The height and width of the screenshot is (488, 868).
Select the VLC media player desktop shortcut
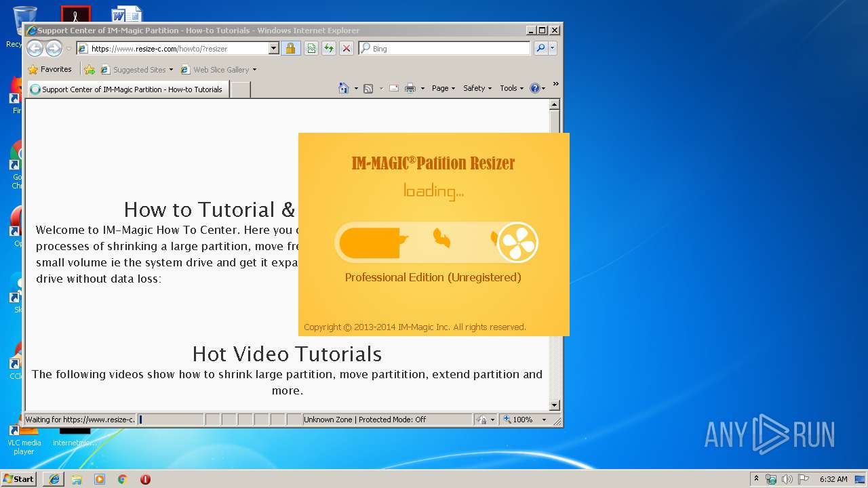pos(24,439)
